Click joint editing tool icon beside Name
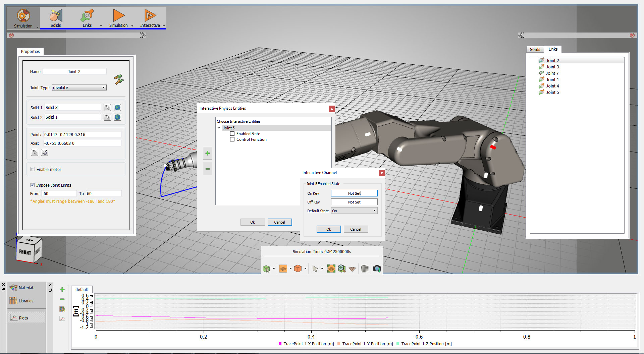 (119, 79)
